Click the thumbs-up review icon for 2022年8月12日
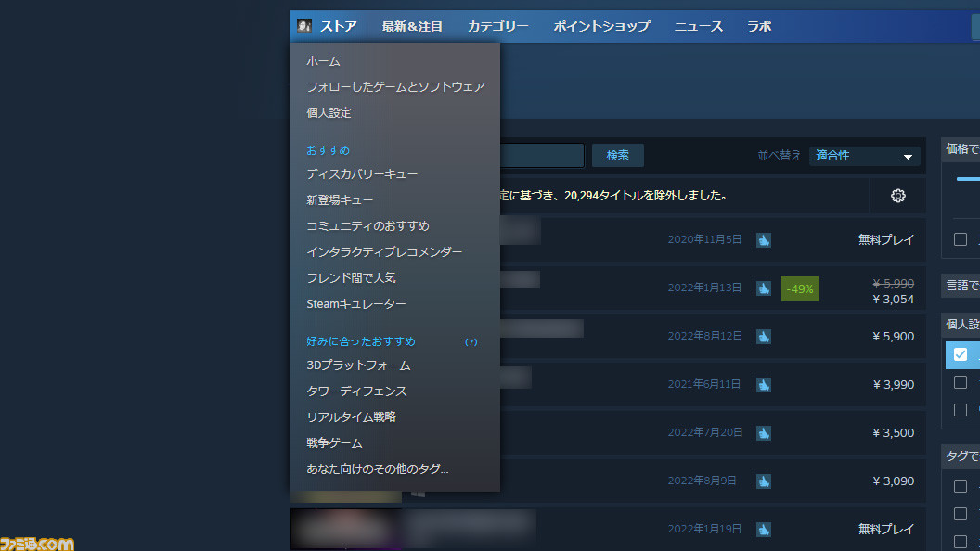The image size is (980, 551). point(764,337)
